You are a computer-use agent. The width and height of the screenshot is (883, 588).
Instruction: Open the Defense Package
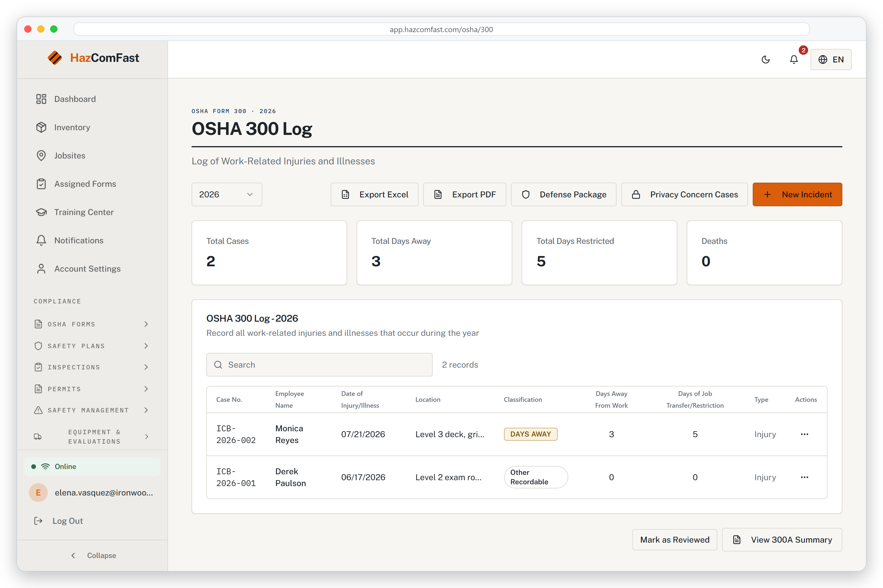[x=564, y=194]
